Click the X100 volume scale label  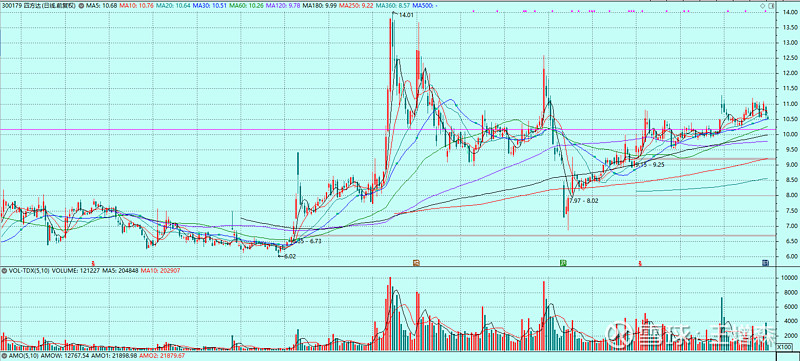783,346
